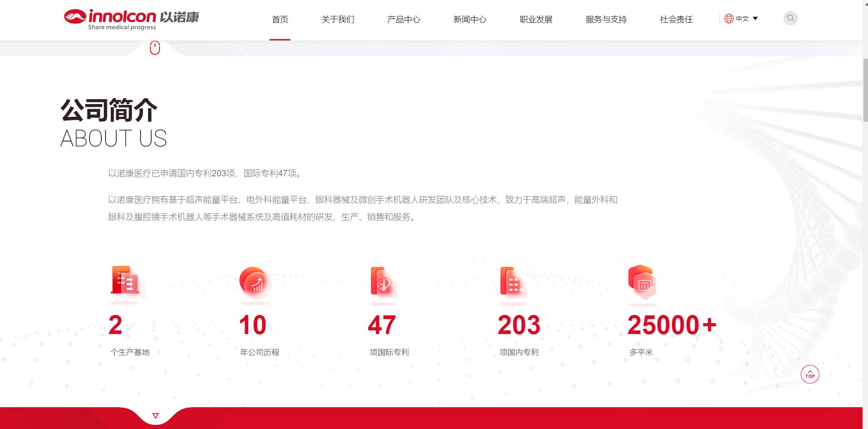Click the innolcon 以诺康 logo
This screenshot has height=429, width=868.
pos(131,20)
